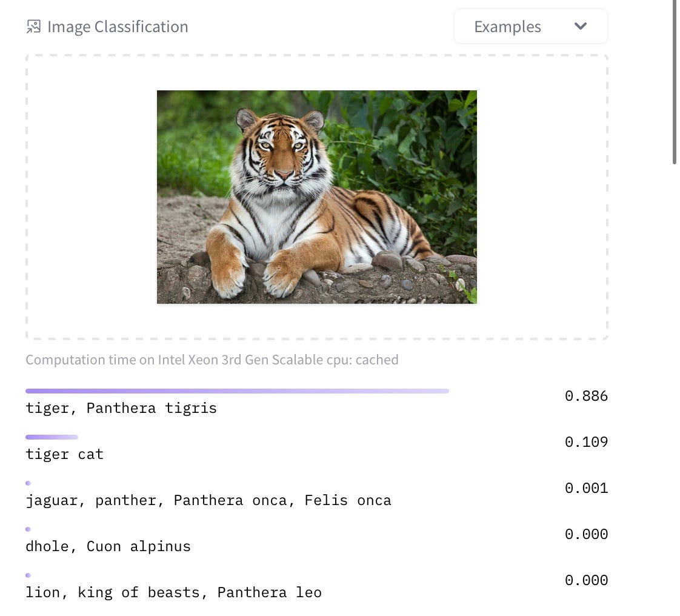Expand the Examples selector
This screenshot has width=680, height=616.
coord(530,26)
